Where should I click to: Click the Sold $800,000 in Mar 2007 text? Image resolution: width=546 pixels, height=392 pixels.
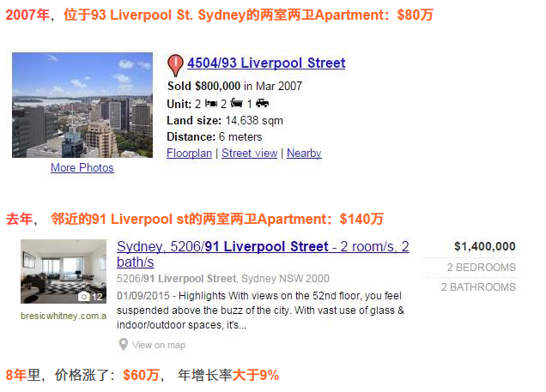click(x=234, y=86)
